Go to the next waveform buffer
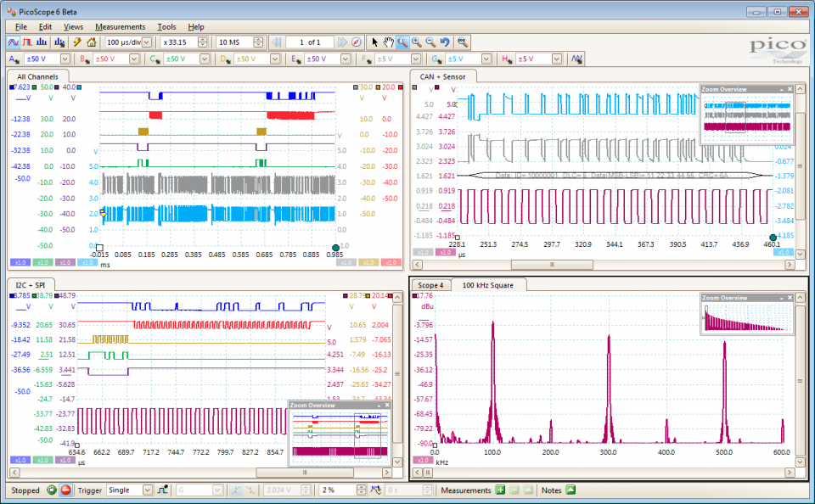 pyautogui.click(x=342, y=42)
